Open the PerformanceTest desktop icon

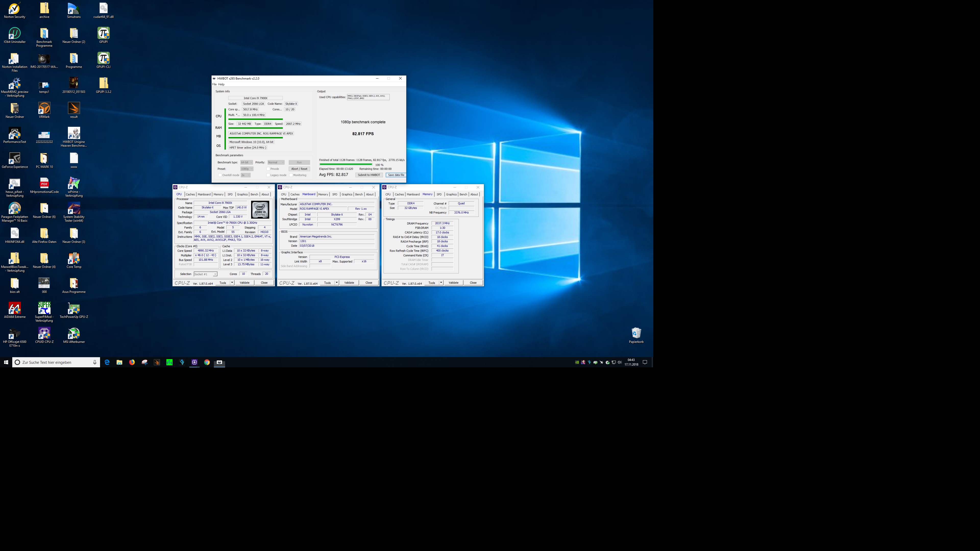click(x=15, y=135)
